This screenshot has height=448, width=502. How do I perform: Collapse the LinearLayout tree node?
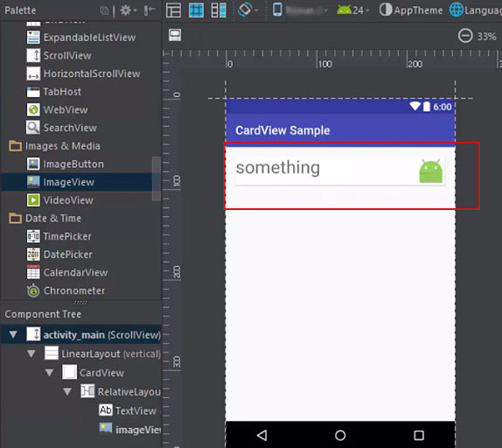[31, 353]
